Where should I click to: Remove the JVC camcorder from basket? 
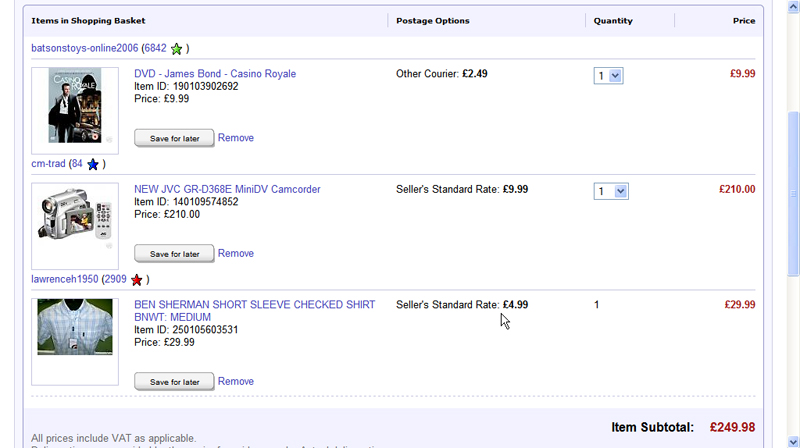236,254
